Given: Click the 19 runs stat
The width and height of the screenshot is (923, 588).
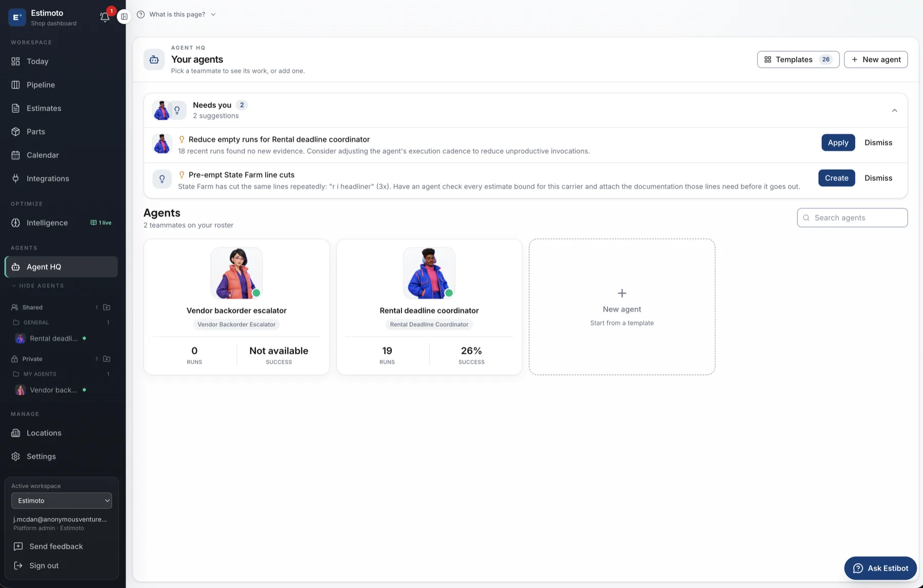Looking at the screenshot, I should click(x=387, y=355).
